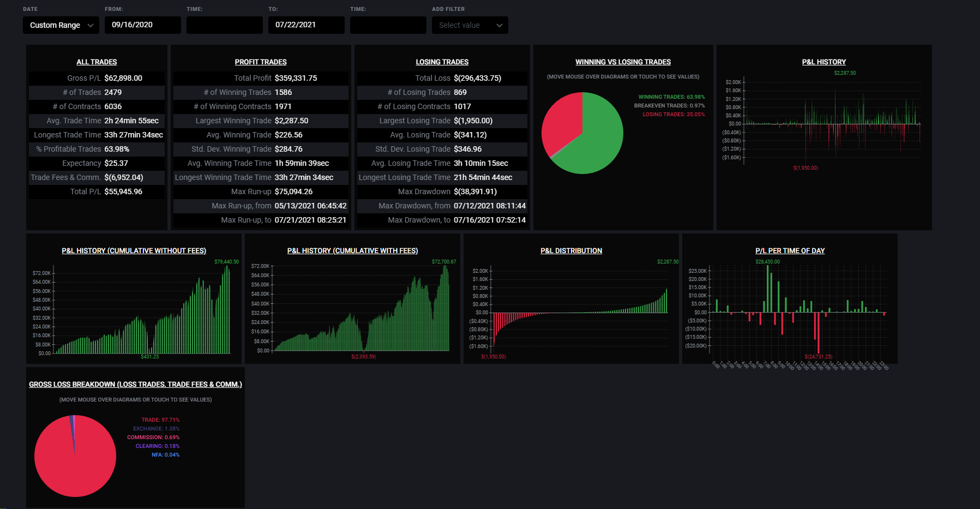Image resolution: width=980 pixels, height=509 pixels.
Task: Expand the Add Filter select value dropdown
Action: [470, 25]
